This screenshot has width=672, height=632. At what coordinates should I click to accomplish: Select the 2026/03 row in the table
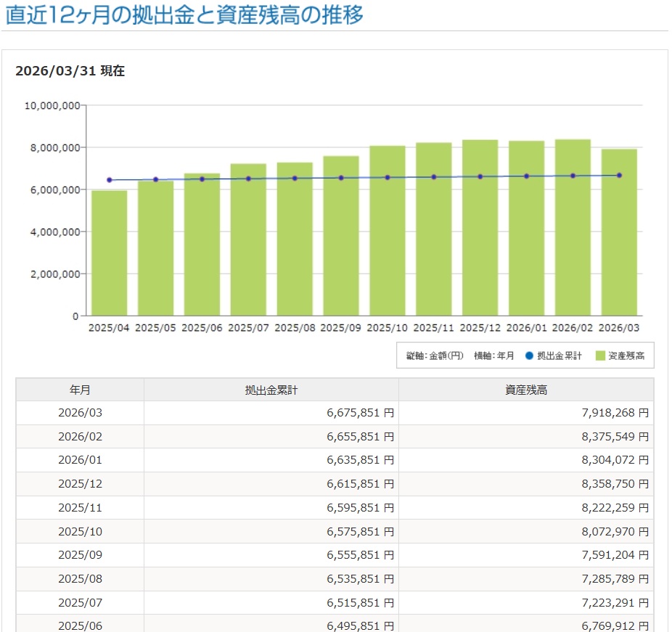click(80, 413)
